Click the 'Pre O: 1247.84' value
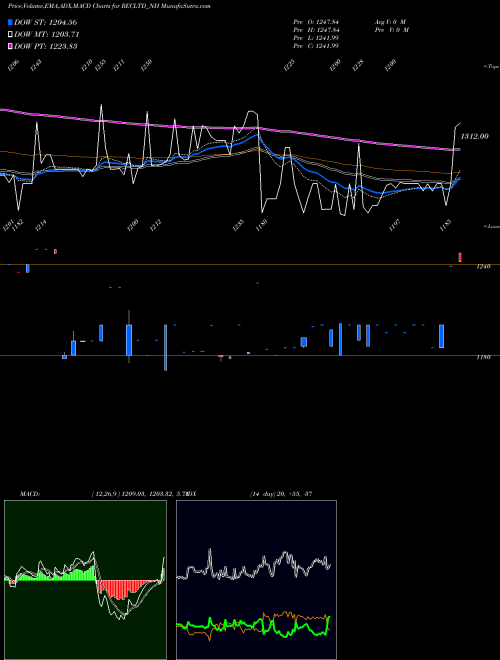500x660 pixels. pos(316,22)
